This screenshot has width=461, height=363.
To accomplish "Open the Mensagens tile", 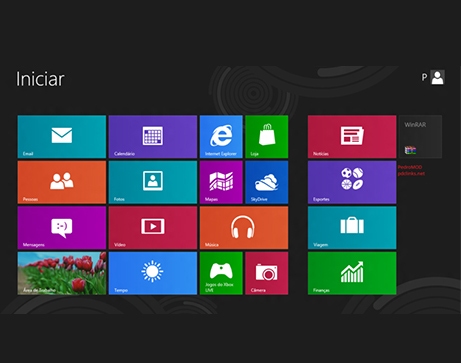I will click(x=62, y=228).
